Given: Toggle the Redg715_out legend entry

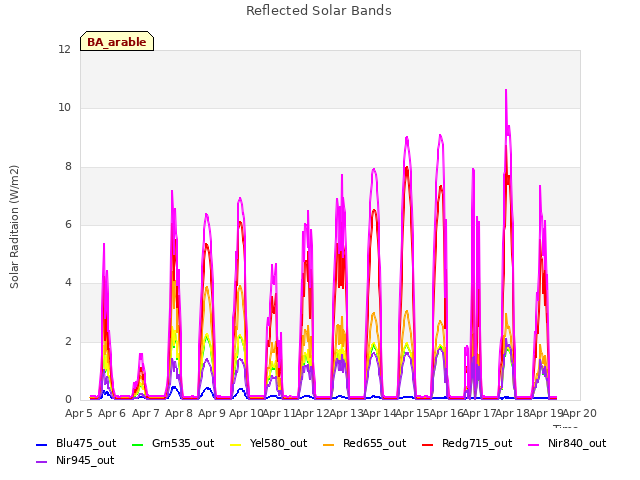Looking at the screenshot, I should click(x=467, y=443).
